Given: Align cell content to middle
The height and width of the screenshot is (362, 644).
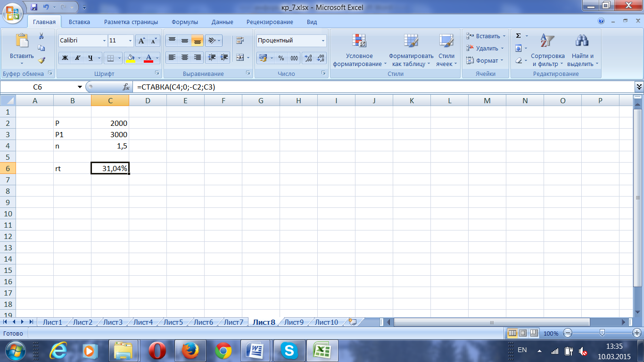Looking at the screenshot, I should click(x=185, y=41).
